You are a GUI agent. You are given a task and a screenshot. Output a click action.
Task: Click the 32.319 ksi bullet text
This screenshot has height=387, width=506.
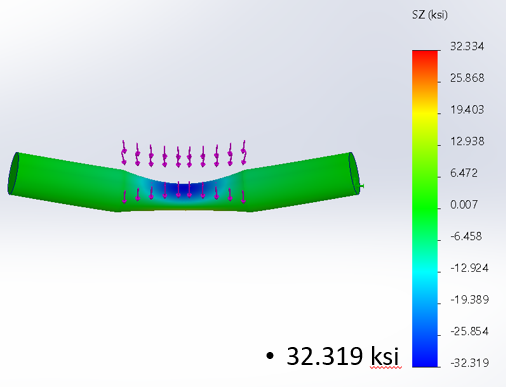tap(342, 356)
